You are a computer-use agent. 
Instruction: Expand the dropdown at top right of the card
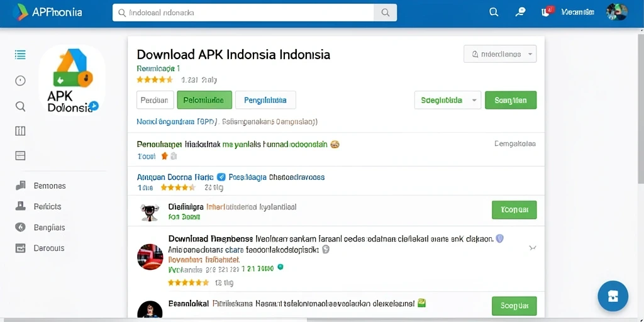pos(500,54)
